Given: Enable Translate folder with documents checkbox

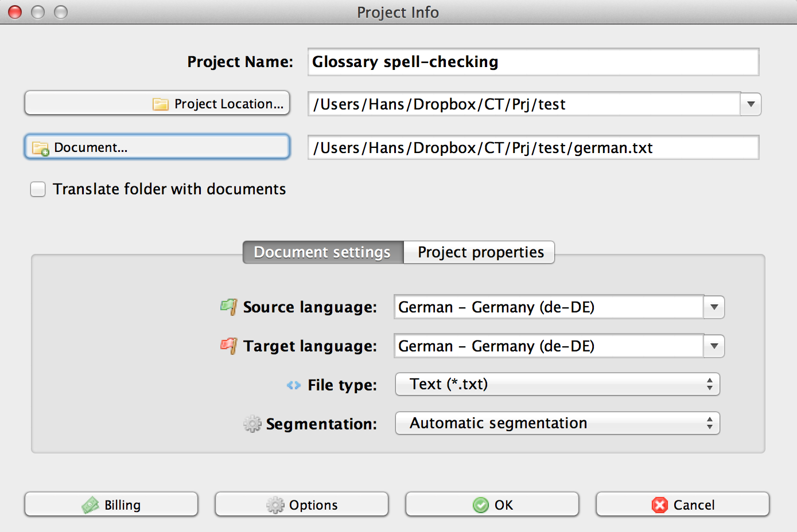Looking at the screenshot, I should 38,189.
